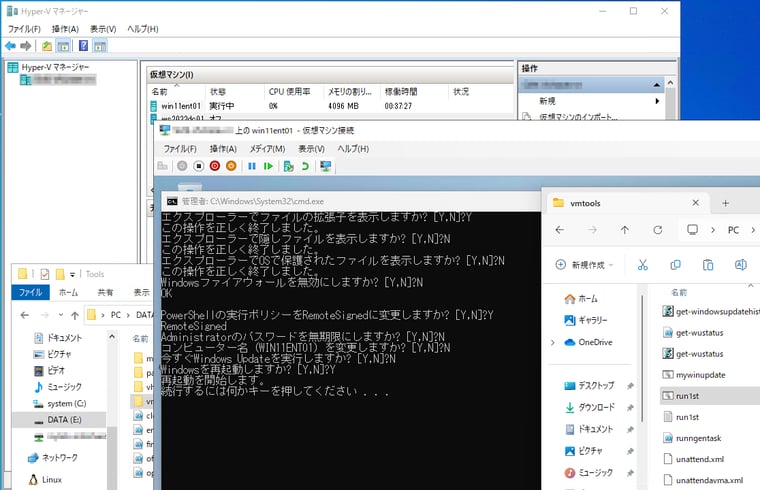Click the Copy icon in vmtools Explorer
Screen dimensions: 760x490
coord(675,265)
